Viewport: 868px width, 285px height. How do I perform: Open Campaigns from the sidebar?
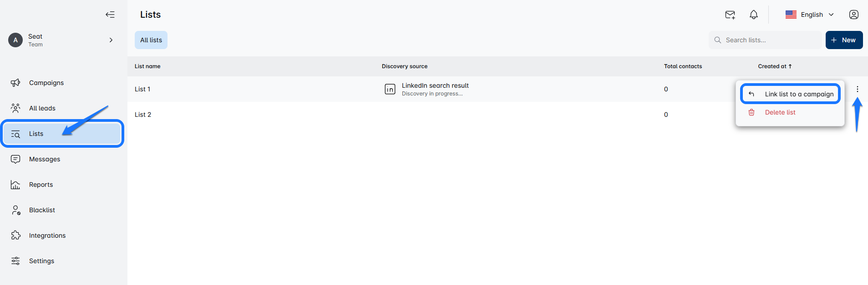(x=46, y=83)
